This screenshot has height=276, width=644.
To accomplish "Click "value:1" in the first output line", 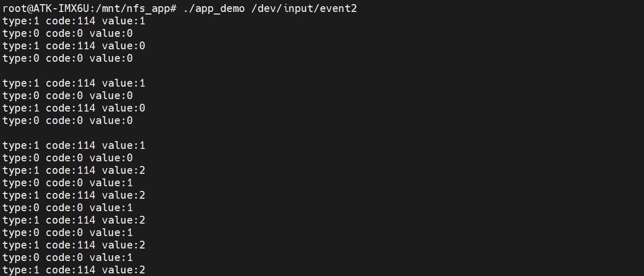I will 124,21.
